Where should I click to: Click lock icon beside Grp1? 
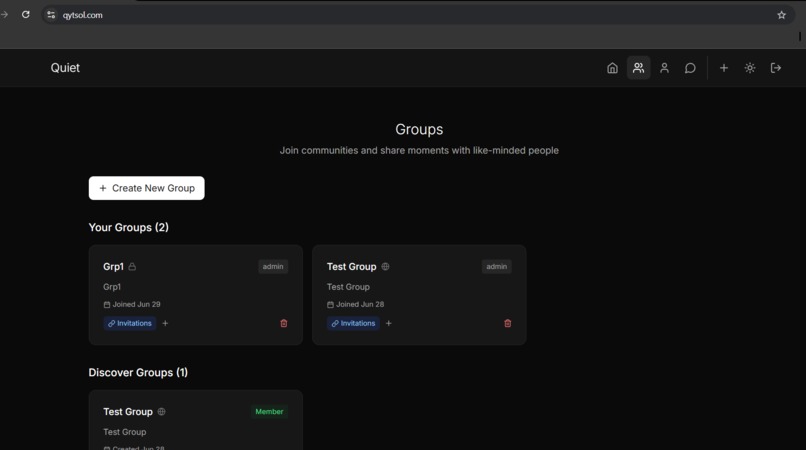point(132,266)
